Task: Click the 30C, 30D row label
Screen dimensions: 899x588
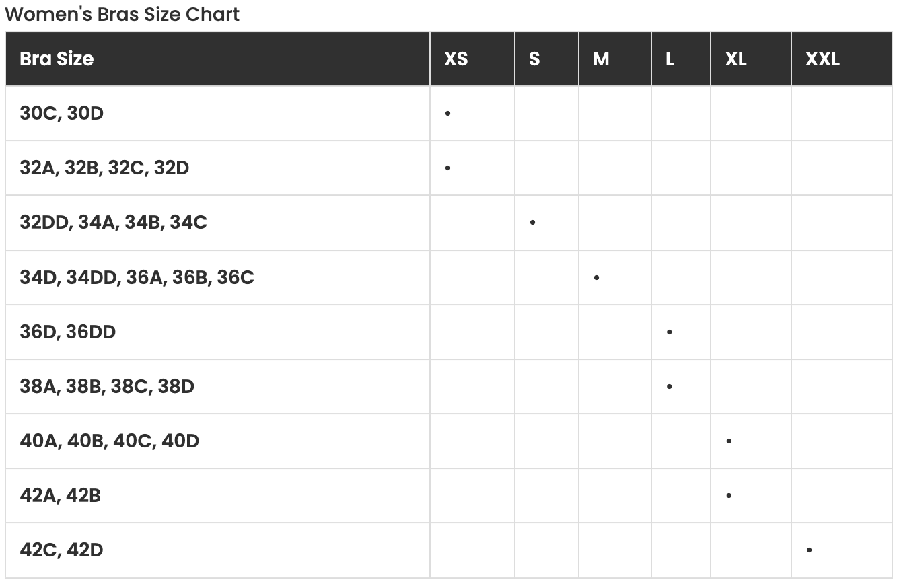Action: [62, 114]
